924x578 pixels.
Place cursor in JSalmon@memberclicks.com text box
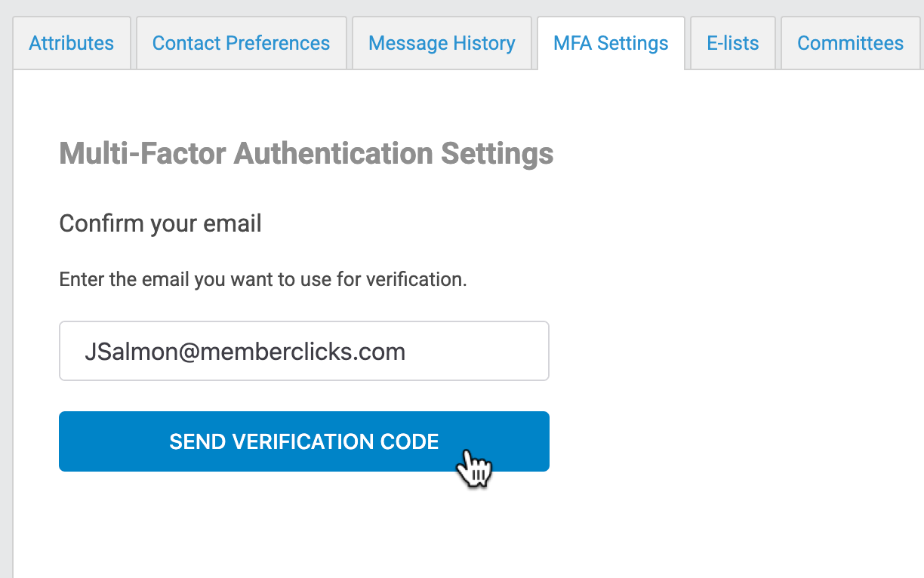pyautogui.click(x=303, y=352)
